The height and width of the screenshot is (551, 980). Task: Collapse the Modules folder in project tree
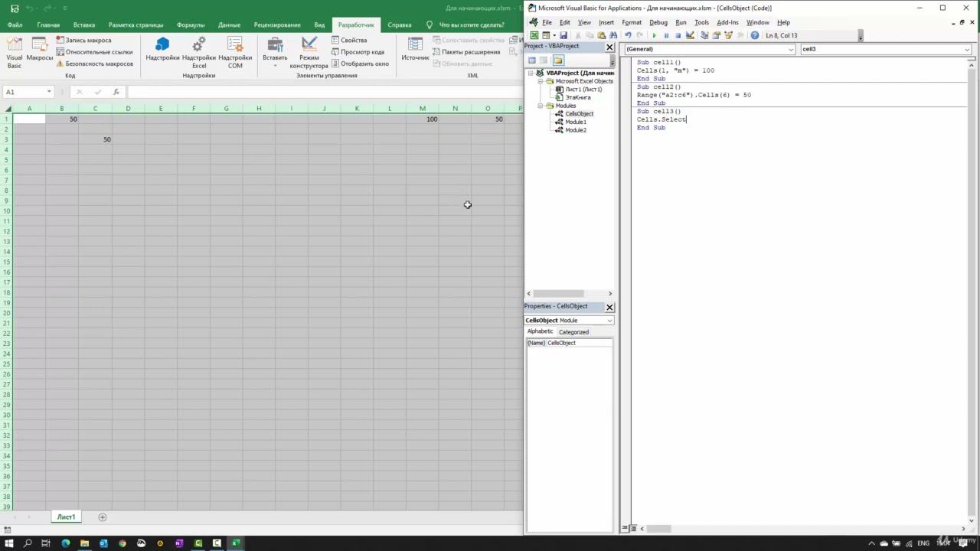pyautogui.click(x=541, y=106)
